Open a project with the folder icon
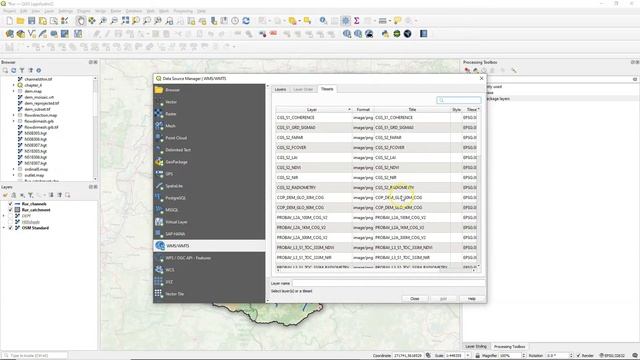Screen dimensions: 640x360 tap(20, 21)
